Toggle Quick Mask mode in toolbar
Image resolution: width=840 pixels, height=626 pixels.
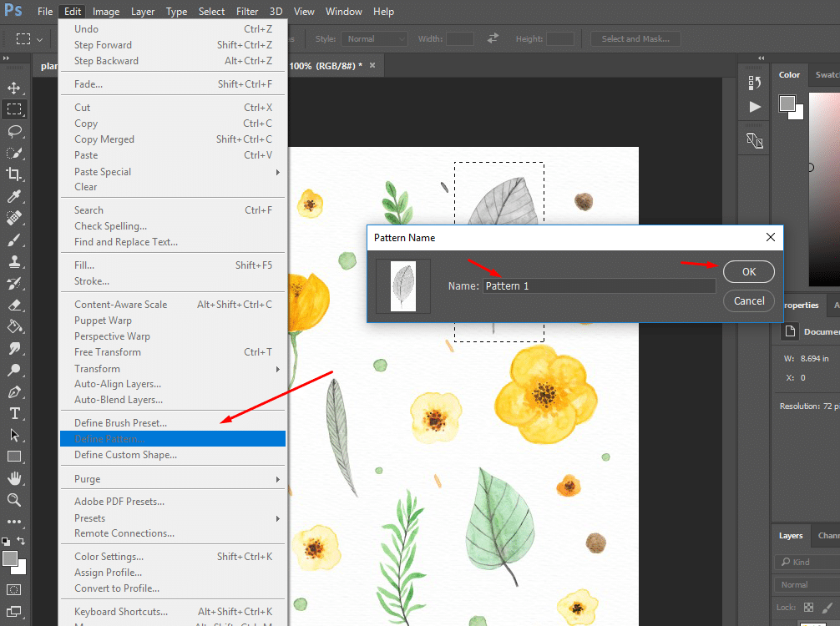[x=14, y=591]
